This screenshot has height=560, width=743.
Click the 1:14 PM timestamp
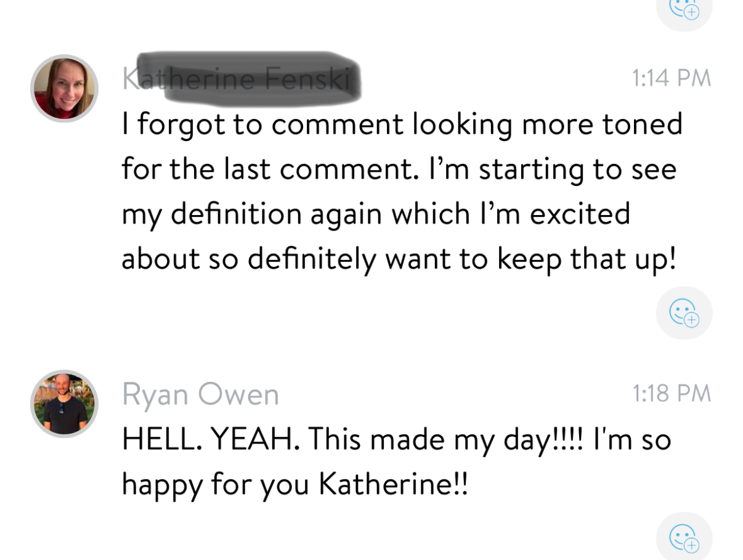[x=672, y=78]
